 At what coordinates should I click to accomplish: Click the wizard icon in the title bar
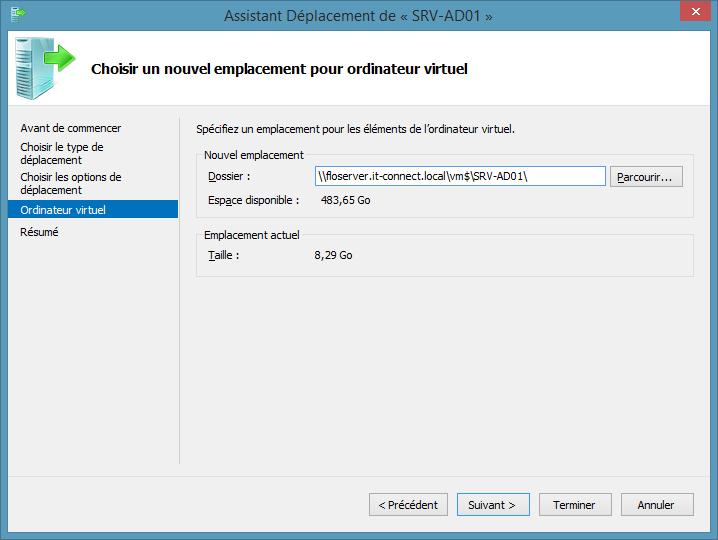coord(18,15)
